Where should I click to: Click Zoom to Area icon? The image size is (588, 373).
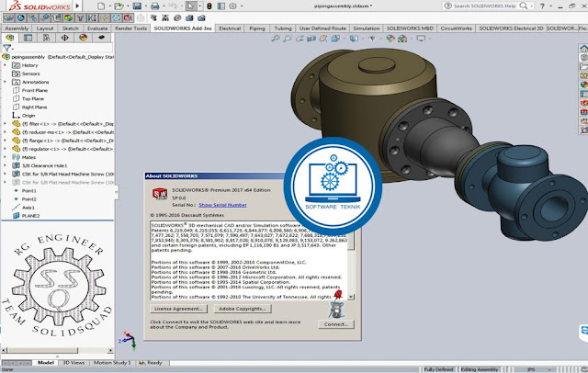click(288, 39)
